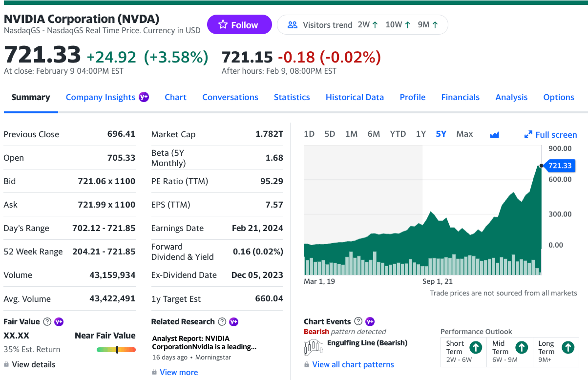
Task: Select the 5Y chart range
Action: (441, 134)
